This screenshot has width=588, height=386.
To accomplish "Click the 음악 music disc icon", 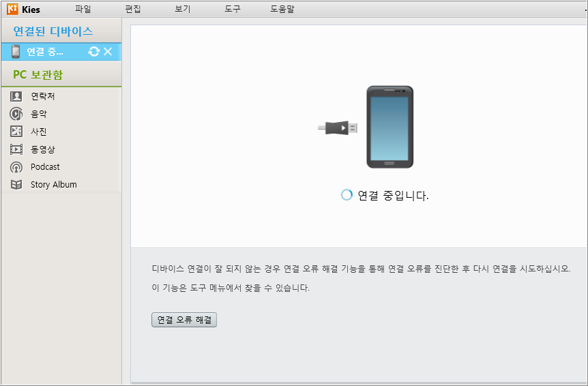I will point(16,114).
